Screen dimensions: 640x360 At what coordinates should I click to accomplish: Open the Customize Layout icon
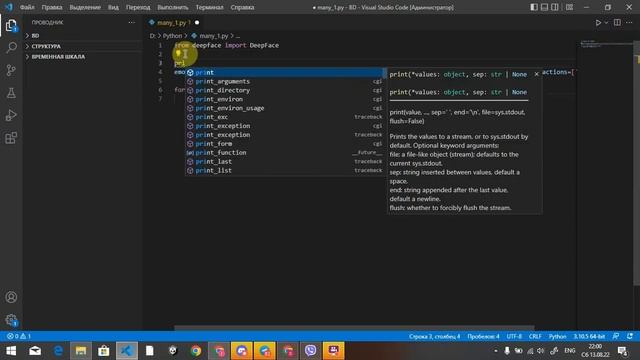569,7
